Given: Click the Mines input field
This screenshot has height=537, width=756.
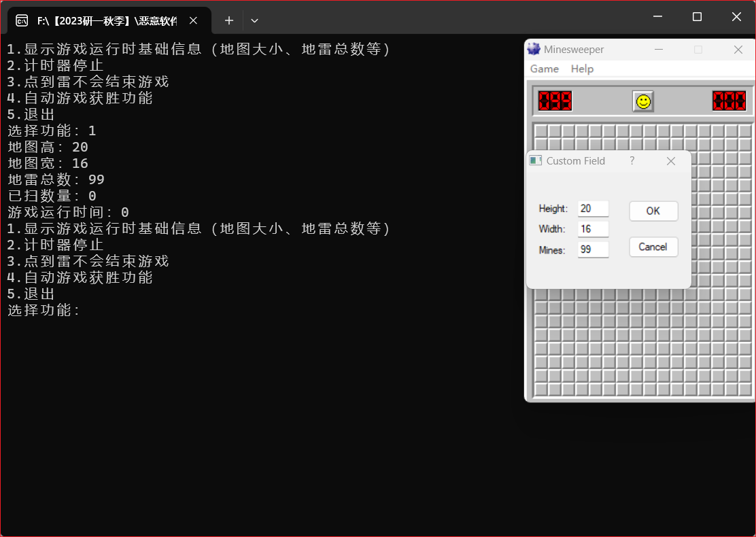Looking at the screenshot, I should point(593,249).
